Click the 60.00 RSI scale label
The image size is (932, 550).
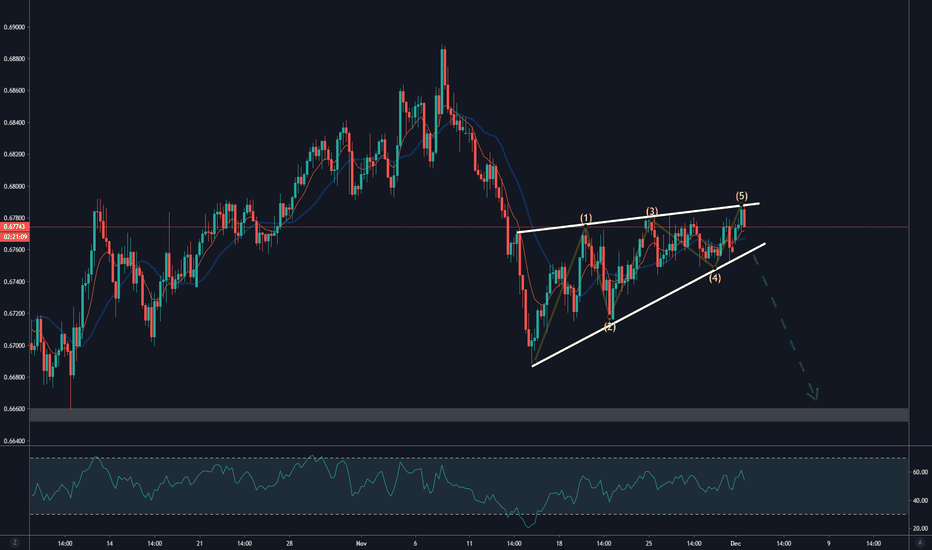919,501
